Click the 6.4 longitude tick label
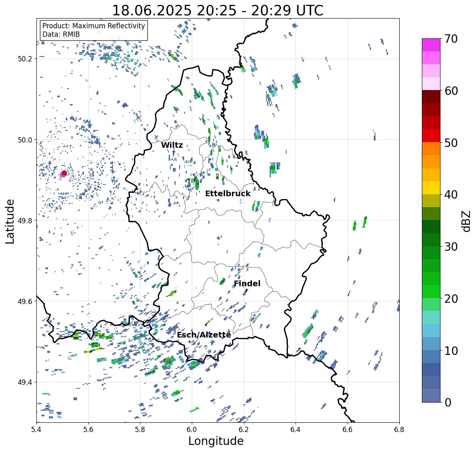 click(x=296, y=429)
